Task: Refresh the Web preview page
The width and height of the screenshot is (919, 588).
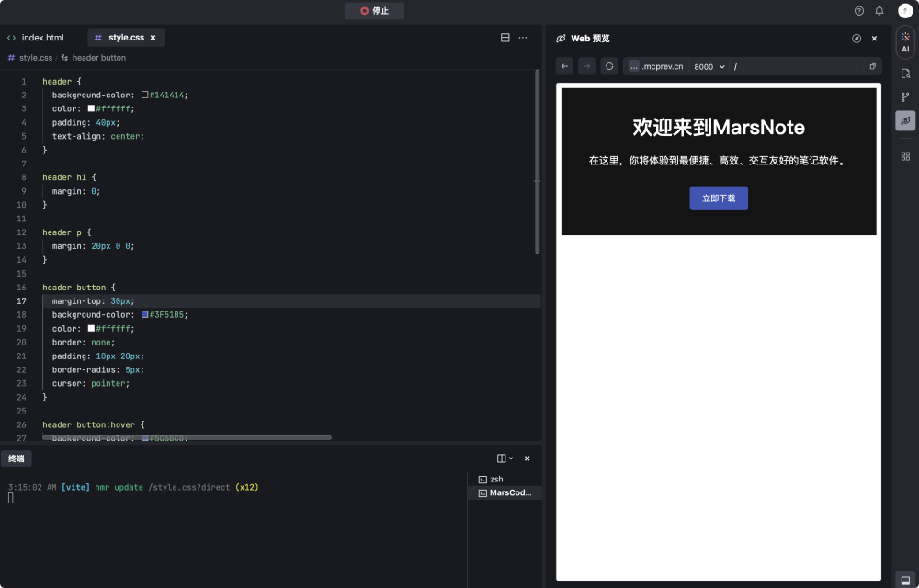Action: 607,65
